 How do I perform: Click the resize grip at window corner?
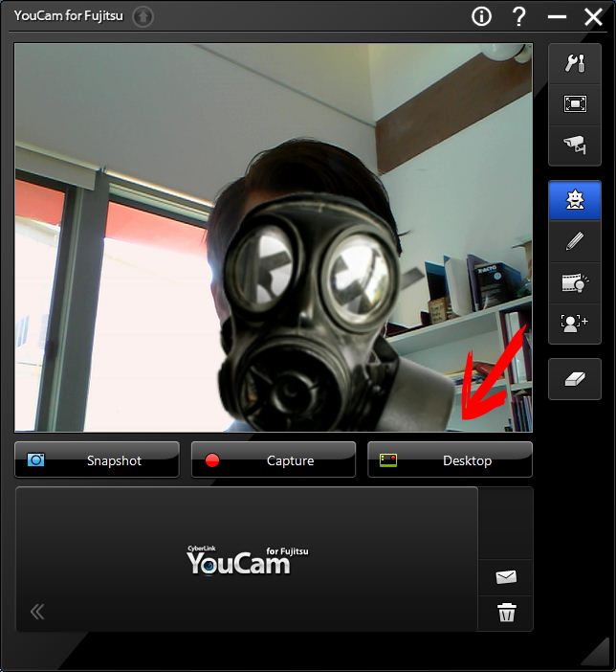tap(594, 653)
